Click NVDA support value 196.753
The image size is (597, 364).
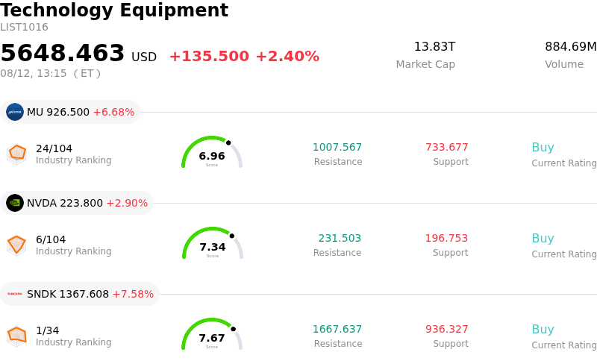pos(446,238)
